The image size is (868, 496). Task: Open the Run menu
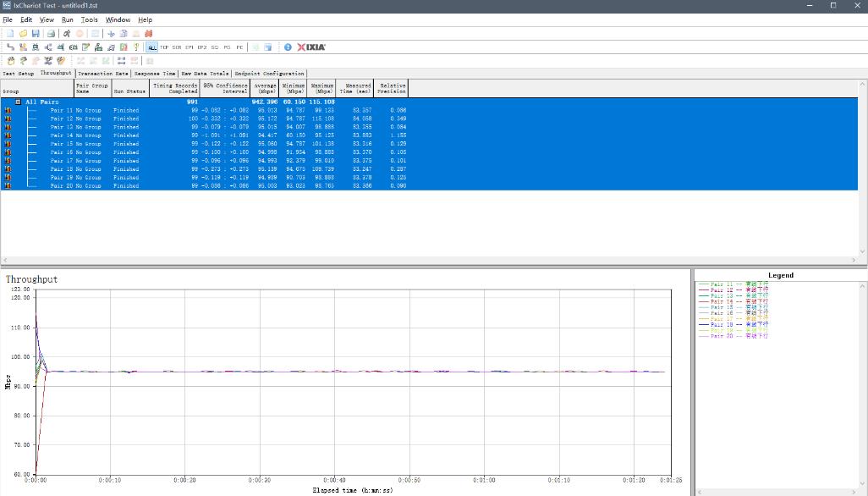[x=67, y=19]
